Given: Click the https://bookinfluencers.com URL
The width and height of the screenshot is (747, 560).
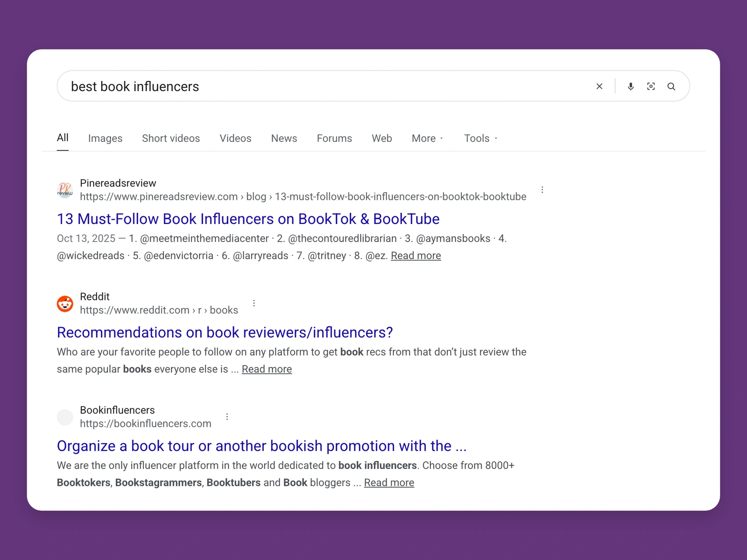Looking at the screenshot, I should (x=146, y=423).
